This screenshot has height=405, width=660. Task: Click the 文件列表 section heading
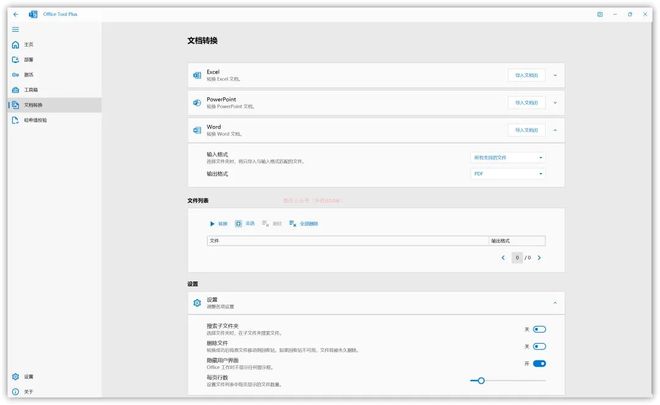pyautogui.click(x=198, y=201)
